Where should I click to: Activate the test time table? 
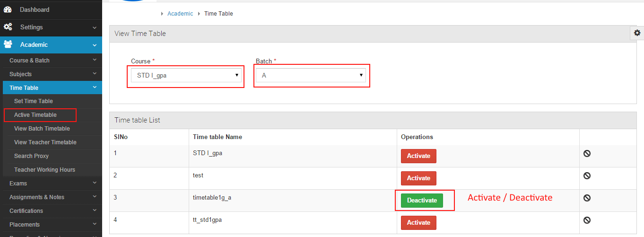coord(418,178)
